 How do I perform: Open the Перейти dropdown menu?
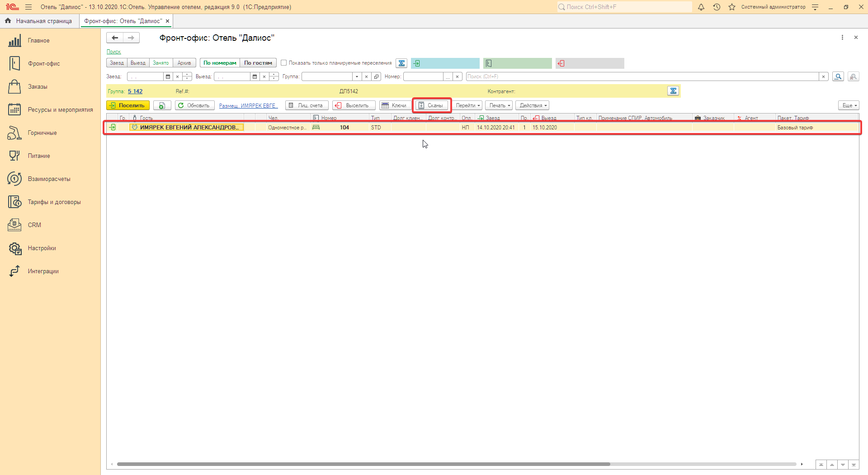coord(467,106)
